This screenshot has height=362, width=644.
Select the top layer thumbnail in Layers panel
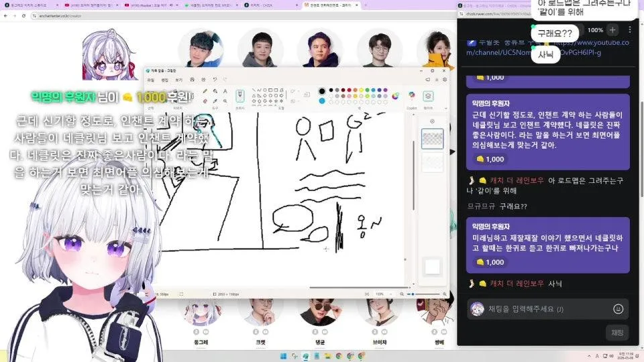click(x=432, y=139)
